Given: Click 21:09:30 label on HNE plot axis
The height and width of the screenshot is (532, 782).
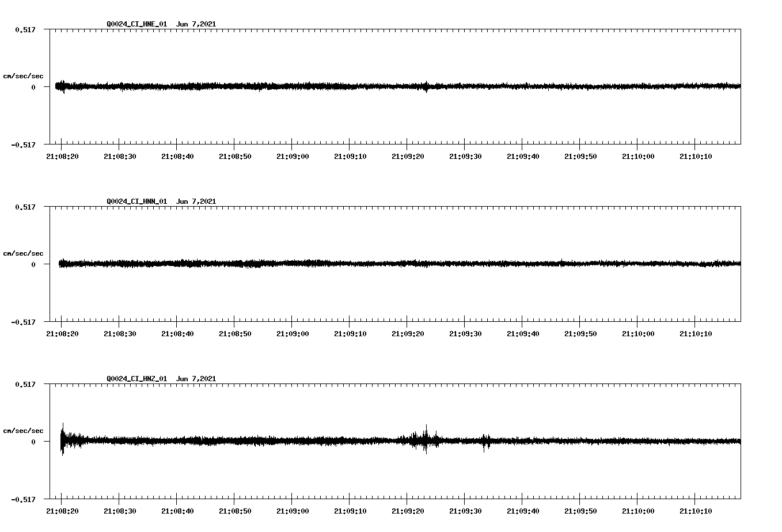Looking at the screenshot, I should (x=465, y=157).
